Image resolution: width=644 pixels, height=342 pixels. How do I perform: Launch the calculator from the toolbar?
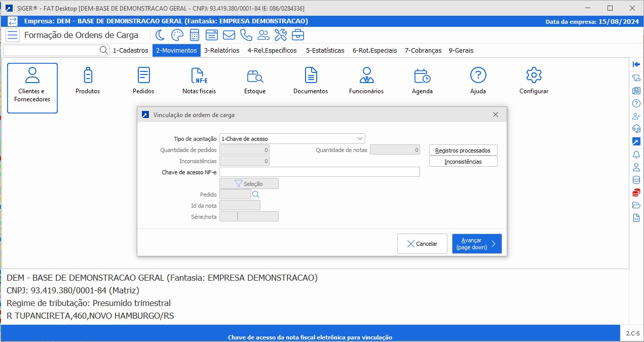coord(195,35)
